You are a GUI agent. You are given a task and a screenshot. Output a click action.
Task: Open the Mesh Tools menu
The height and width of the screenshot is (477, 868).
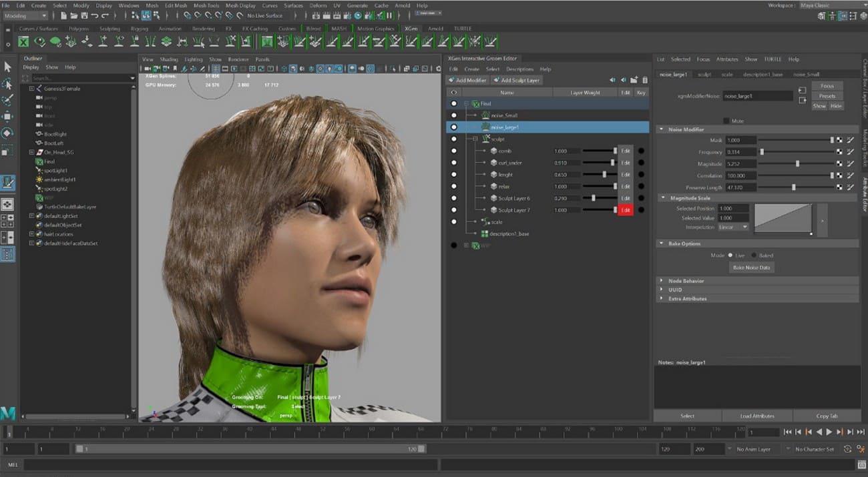click(x=206, y=5)
